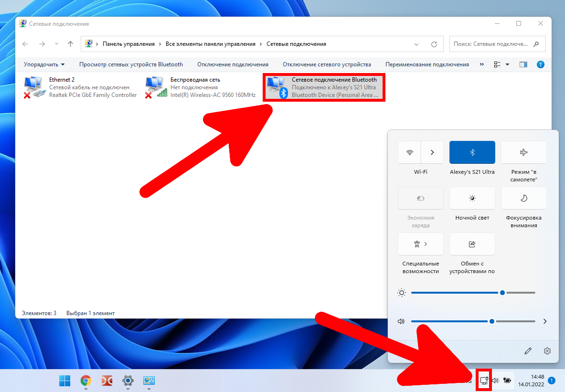Toggle the Night light tile
The width and height of the screenshot is (565, 392).
coord(472,198)
